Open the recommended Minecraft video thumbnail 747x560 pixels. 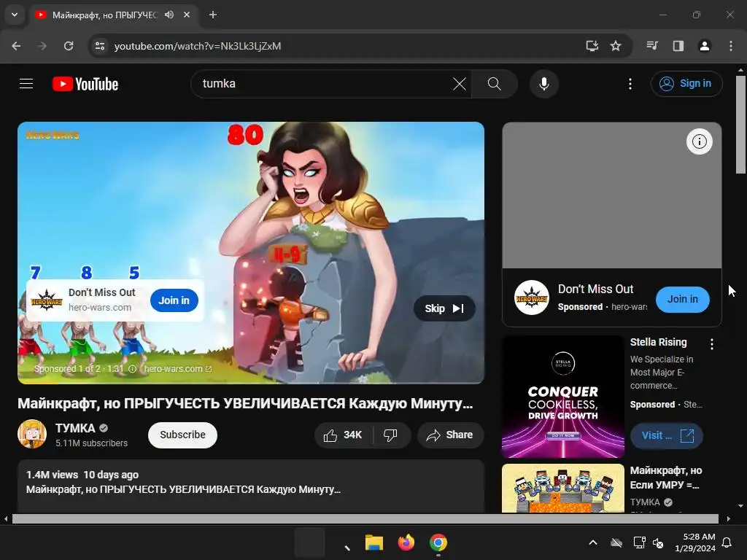click(563, 489)
